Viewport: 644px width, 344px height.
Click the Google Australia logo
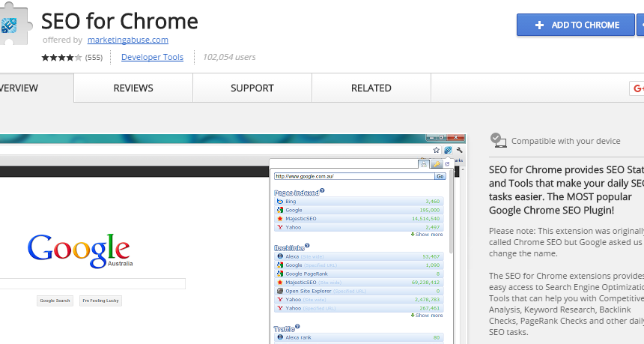coord(80,250)
